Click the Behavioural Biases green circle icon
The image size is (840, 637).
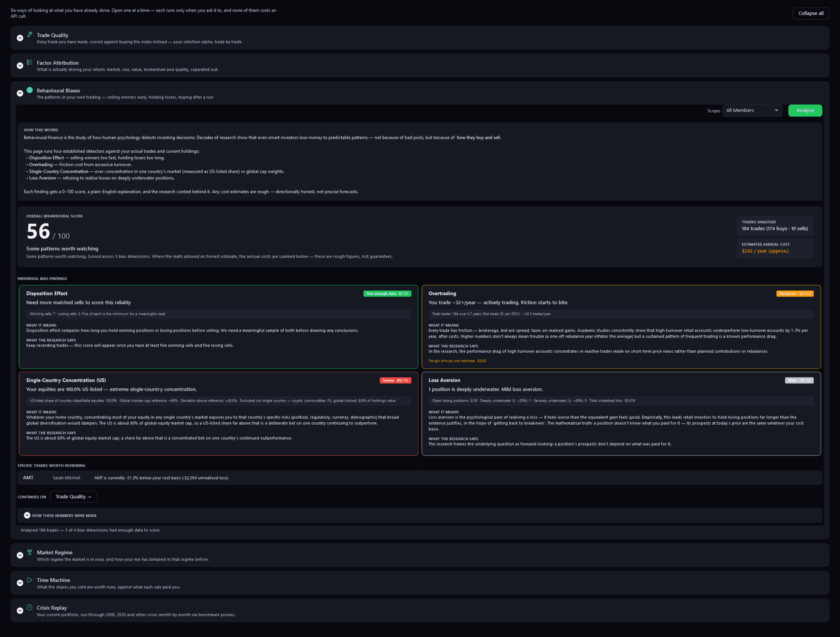[30, 90]
